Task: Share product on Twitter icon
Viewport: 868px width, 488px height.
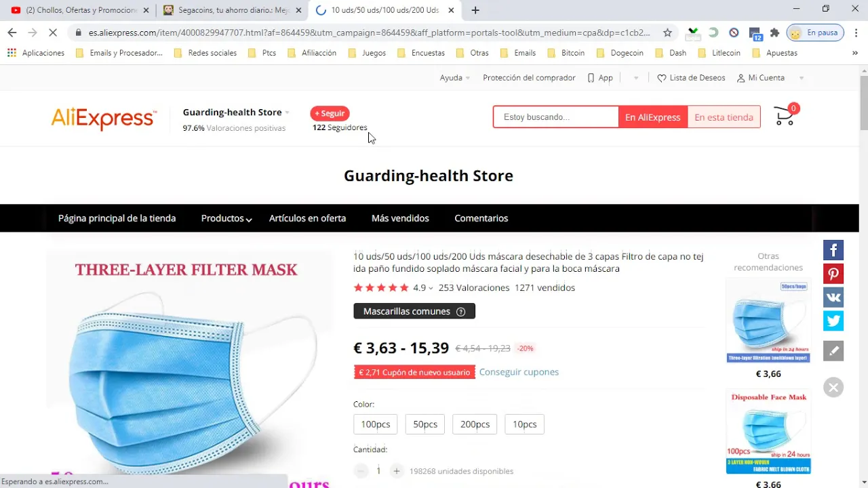Action: [x=833, y=321]
